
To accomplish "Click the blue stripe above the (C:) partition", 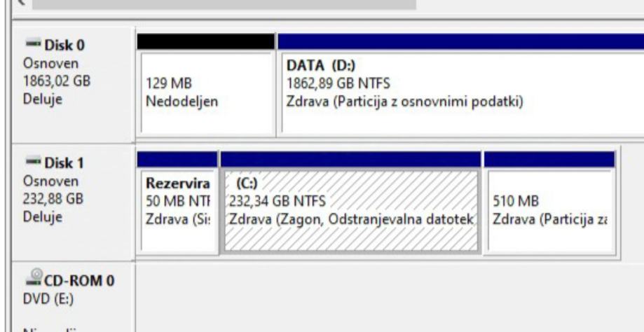I will click(350, 159).
